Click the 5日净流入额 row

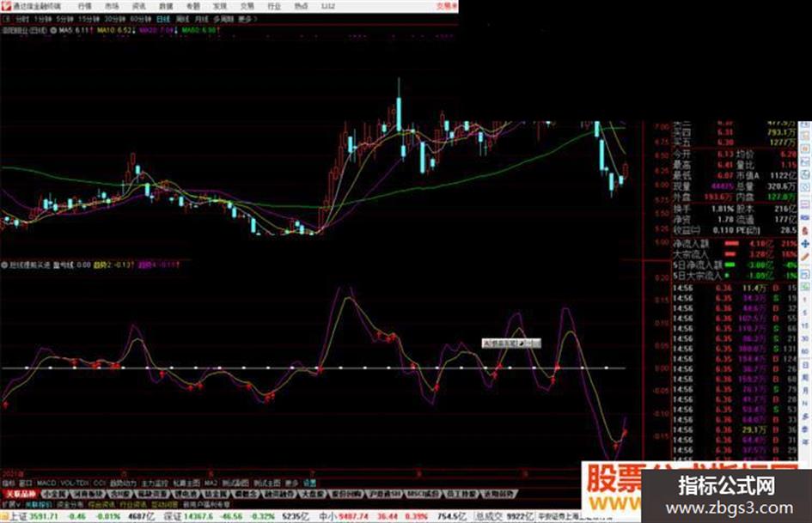pos(735,265)
